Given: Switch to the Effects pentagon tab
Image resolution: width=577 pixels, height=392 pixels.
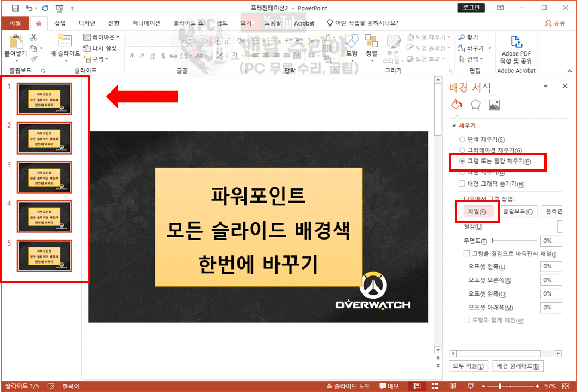Looking at the screenshot, I should (475, 105).
